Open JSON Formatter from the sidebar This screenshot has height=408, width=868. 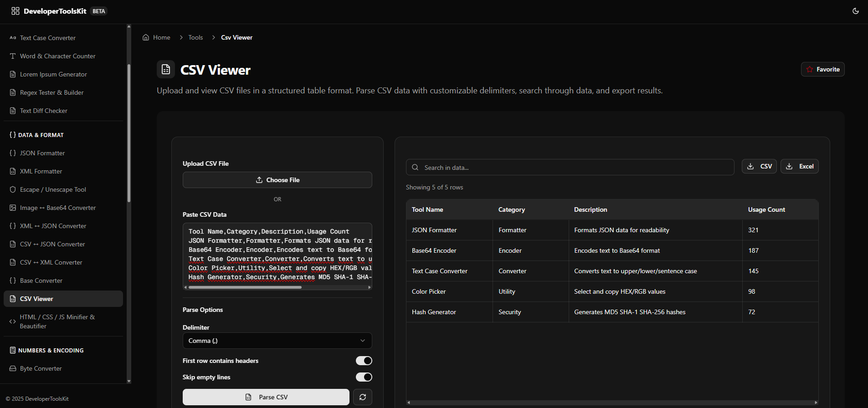[x=42, y=153]
